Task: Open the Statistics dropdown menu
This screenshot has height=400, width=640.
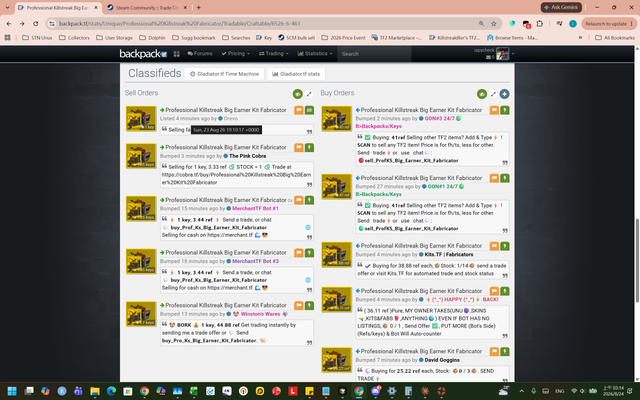Action: tap(315, 53)
